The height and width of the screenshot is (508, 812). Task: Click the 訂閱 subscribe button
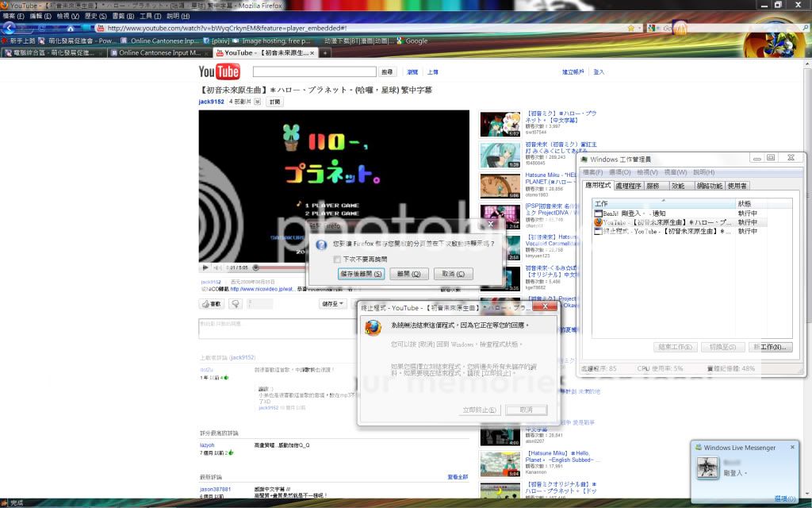(x=274, y=102)
